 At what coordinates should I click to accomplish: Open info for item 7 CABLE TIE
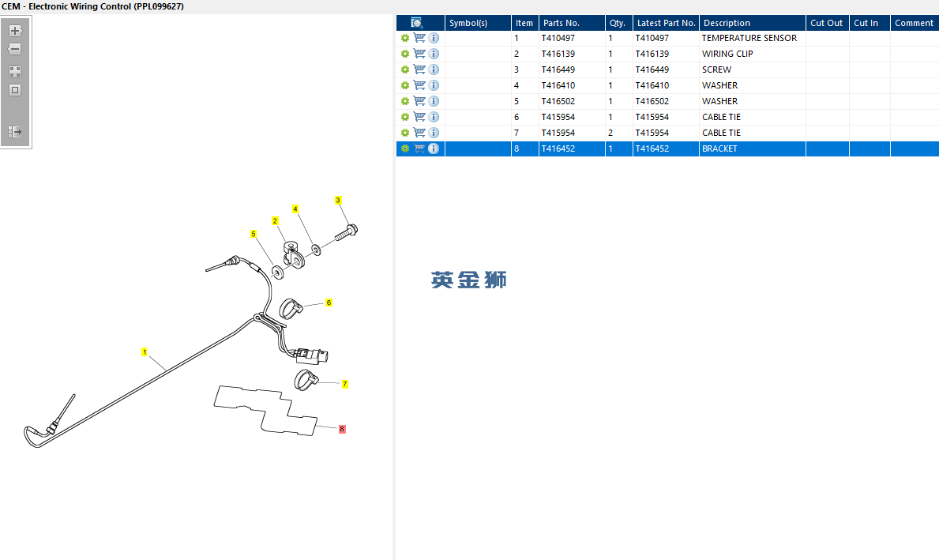[434, 133]
